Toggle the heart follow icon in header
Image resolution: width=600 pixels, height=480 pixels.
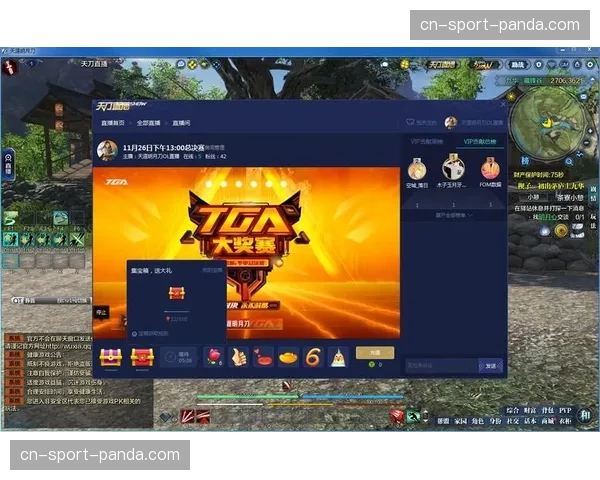point(410,122)
